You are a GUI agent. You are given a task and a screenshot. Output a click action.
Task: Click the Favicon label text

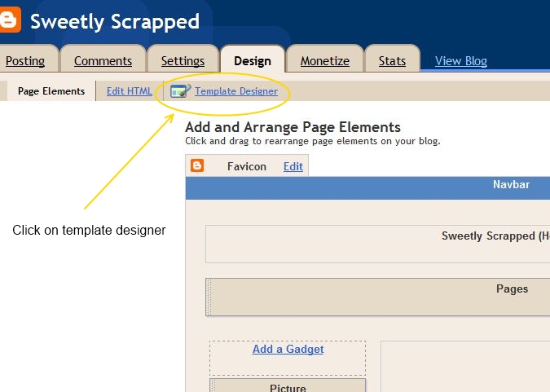247,166
